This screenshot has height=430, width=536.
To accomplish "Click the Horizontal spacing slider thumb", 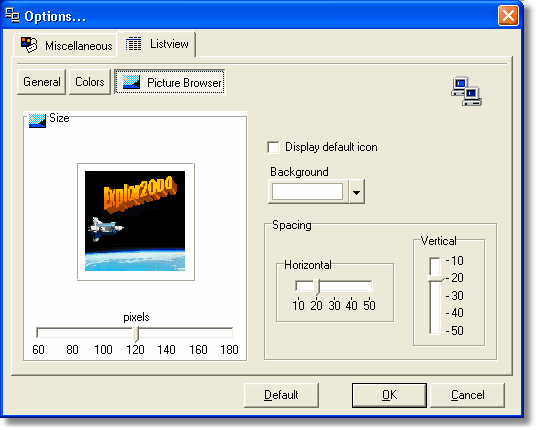I will tap(317, 286).
